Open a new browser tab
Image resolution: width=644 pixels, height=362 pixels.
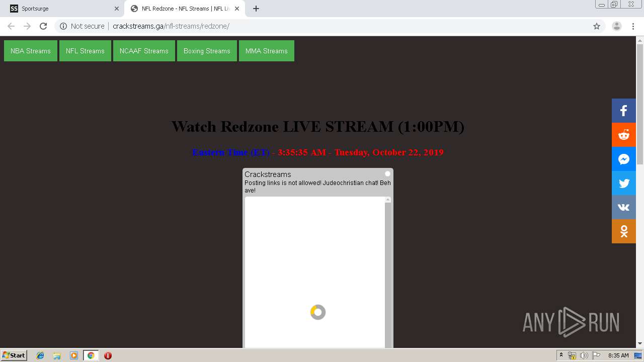point(256,9)
